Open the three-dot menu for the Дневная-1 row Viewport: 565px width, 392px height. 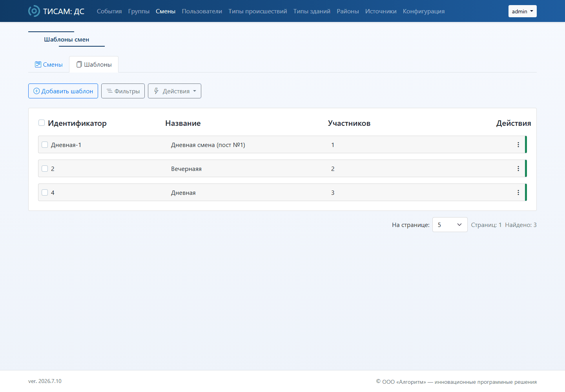[x=518, y=145]
